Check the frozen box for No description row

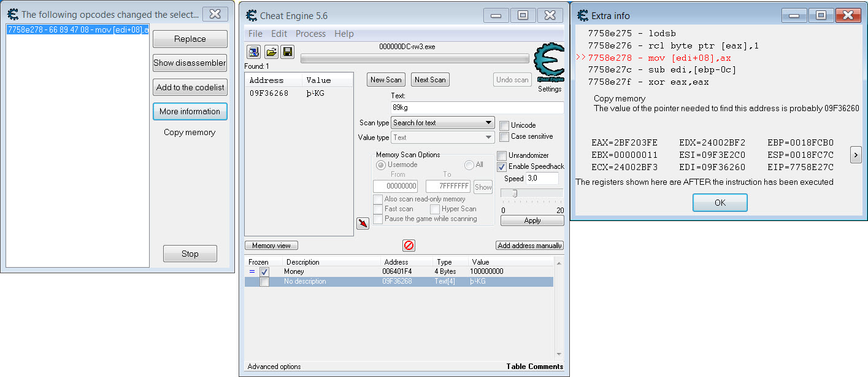264,282
